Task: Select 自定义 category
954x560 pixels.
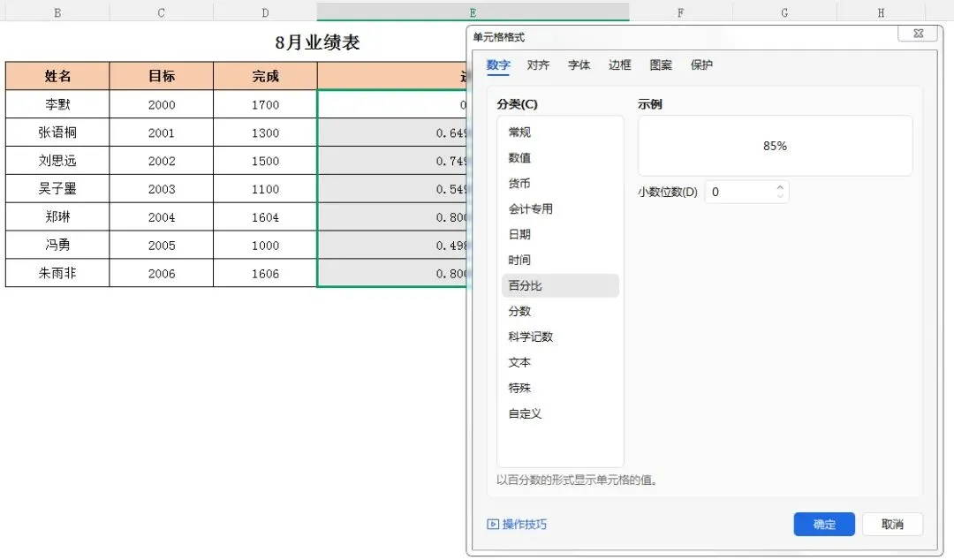Action: point(560,413)
